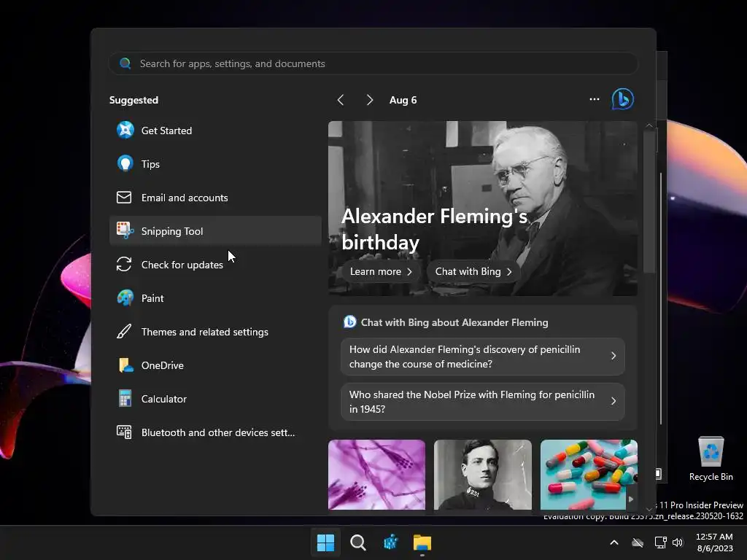Screen dimensions: 747x560
Task: Open the young man portrait thumbnail
Action: (483, 474)
